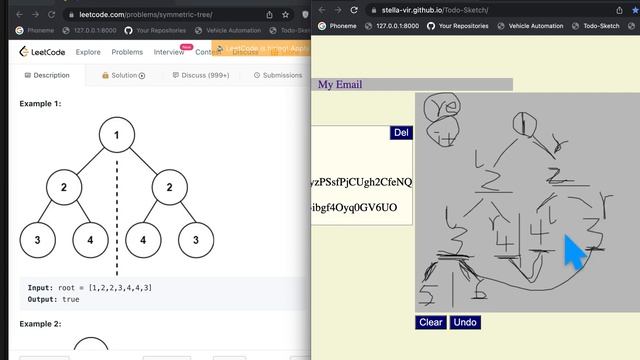Click the share icon in Todo-Sketch address bar
The image size is (640, 360).
pyautogui.click(x=619, y=10)
